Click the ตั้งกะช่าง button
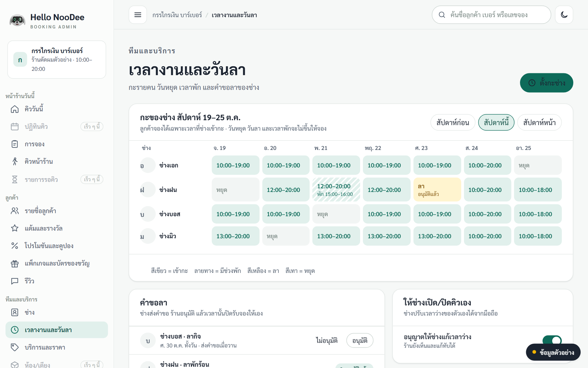This screenshot has width=588, height=368. coord(546,83)
